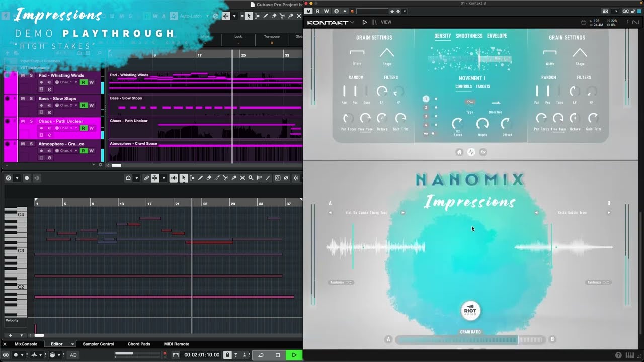Select the Erase tool in the key editor toolbar
The height and width of the screenshot is (362, 644).
click(x=209, y=178)
